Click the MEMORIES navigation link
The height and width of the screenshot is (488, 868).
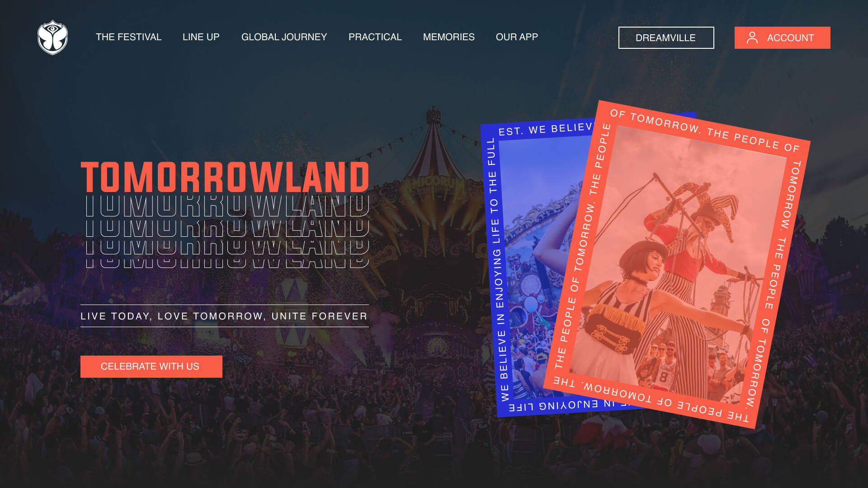point(449,37)
